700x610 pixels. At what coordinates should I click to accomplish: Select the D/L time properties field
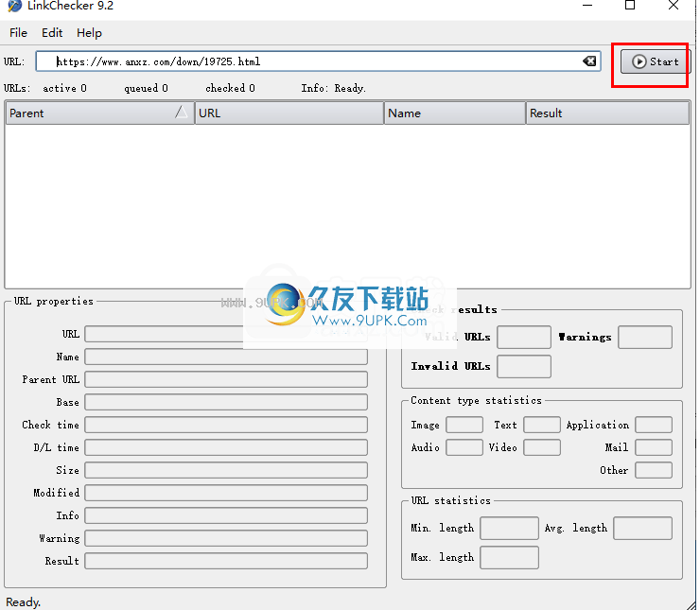coord(226,447)
